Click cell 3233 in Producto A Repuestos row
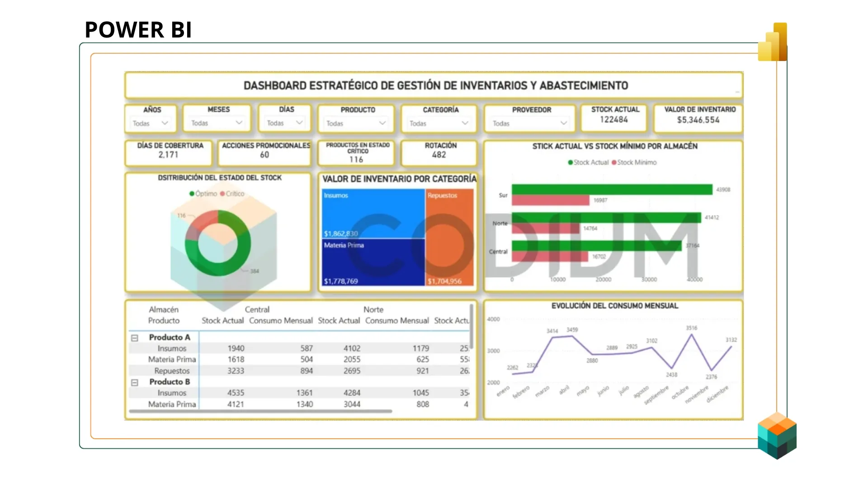The image size is (868, 488). [236, 371]
